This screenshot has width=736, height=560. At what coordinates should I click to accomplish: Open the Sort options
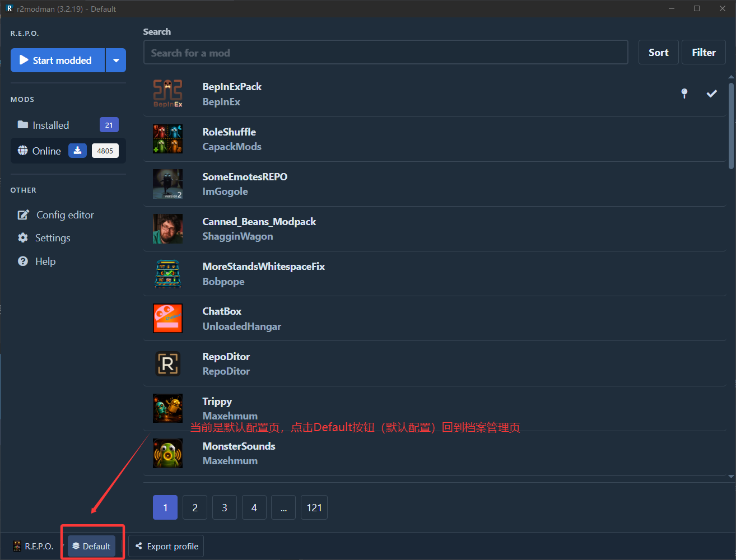pos(659,52)
